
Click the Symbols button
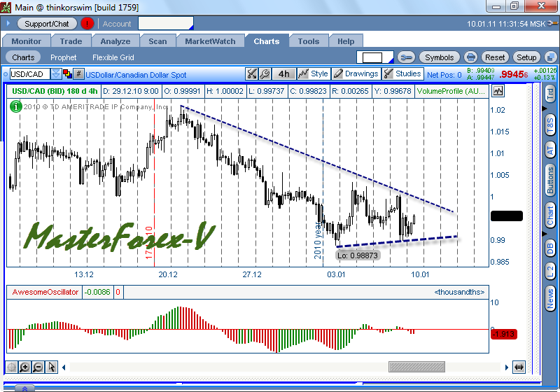[440, 57]
